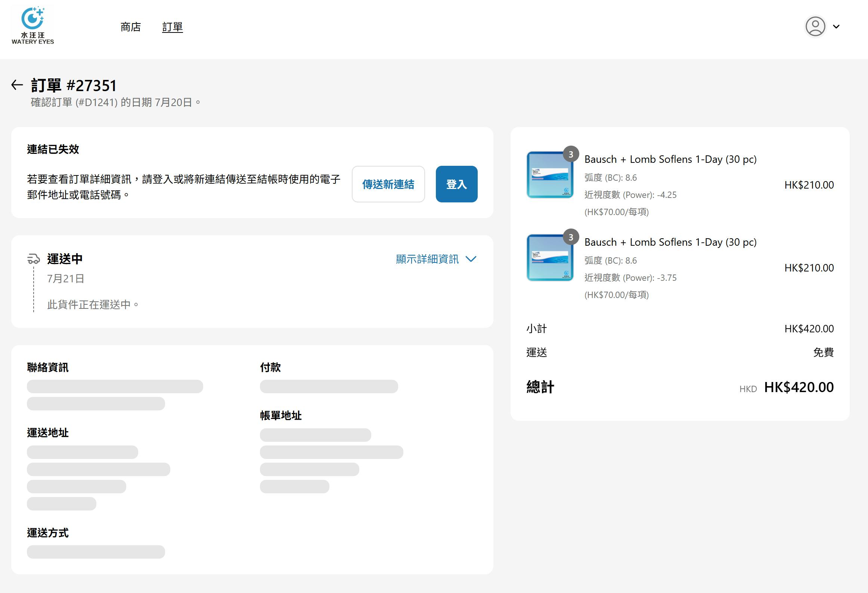Click the 此貨件正在運送中 message
868x593 pixels.
[x=93, y=305]
